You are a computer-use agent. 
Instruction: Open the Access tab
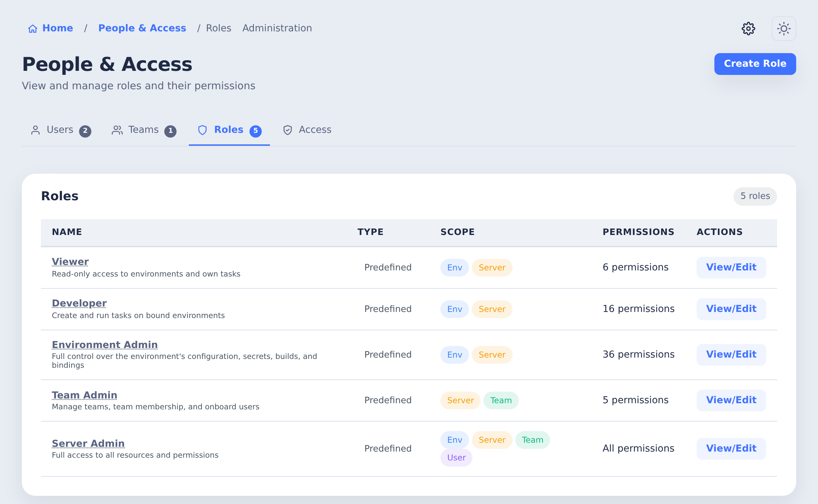[x=307, y=130]
